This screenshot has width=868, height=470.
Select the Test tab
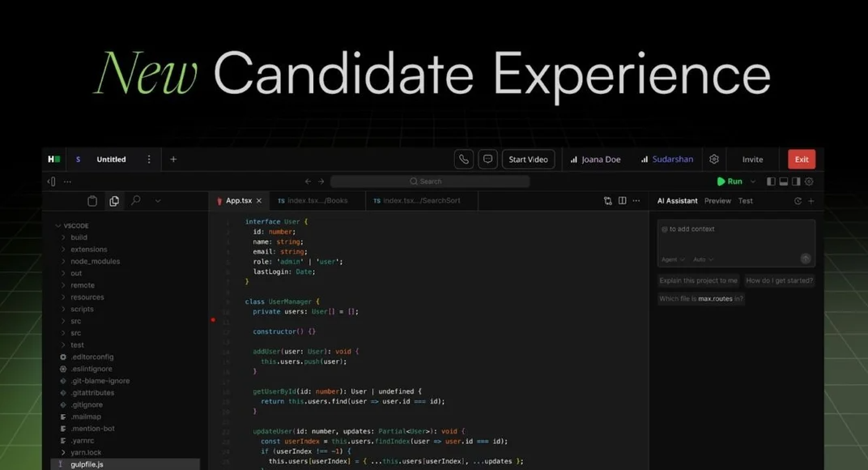pos(745,201)
